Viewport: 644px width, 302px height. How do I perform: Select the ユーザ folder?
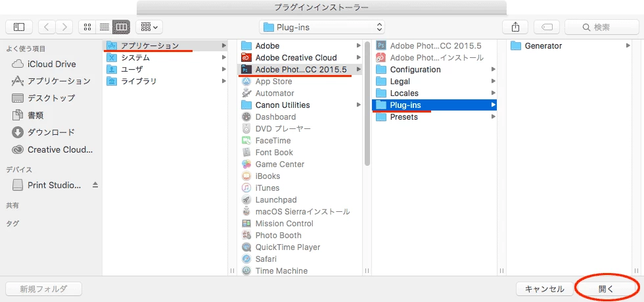tap(166, 69)
